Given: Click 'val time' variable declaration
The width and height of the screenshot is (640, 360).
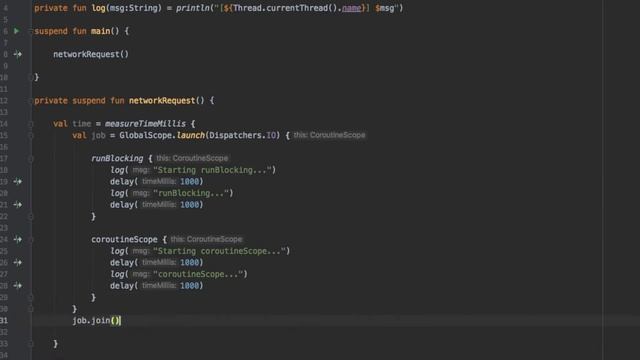Looking at the screenshot, I should pyautogui.click(x=72, y=124).
